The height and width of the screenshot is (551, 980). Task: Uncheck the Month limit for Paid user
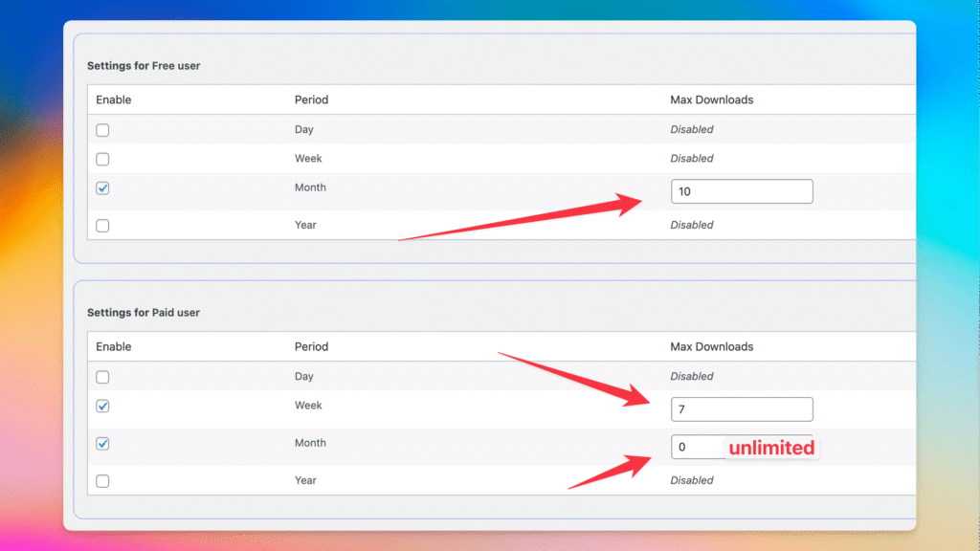[102, 444]
